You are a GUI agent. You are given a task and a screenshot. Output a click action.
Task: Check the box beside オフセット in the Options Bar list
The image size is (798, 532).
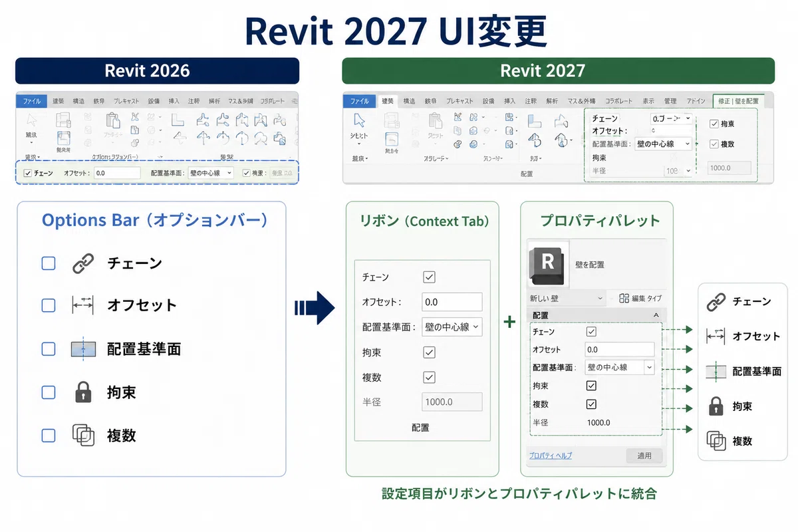tap(49, 305)
